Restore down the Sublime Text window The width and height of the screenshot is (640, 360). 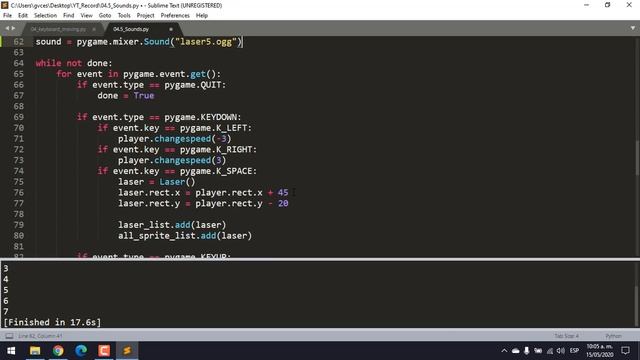[608, 5]
